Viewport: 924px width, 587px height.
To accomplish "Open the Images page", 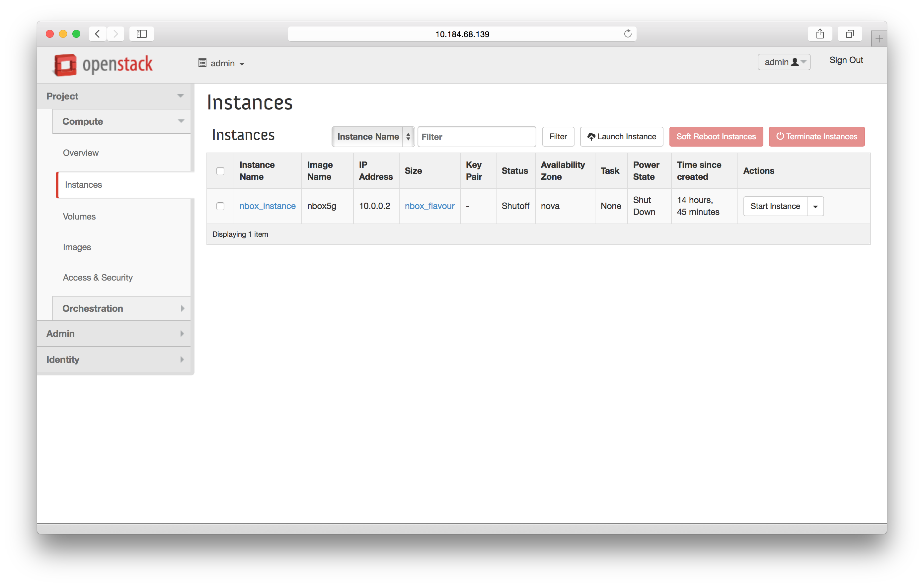I will point(77,247).
